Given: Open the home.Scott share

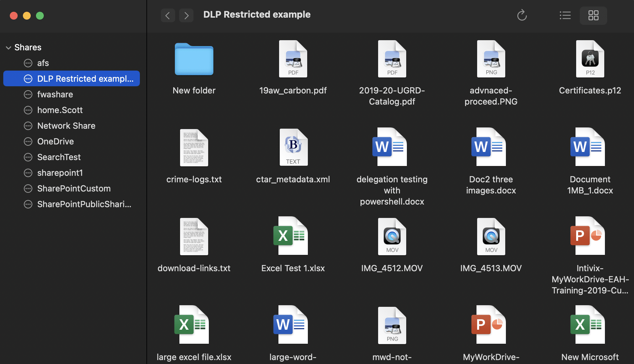Looking at the screenshot, I should 60,110.
